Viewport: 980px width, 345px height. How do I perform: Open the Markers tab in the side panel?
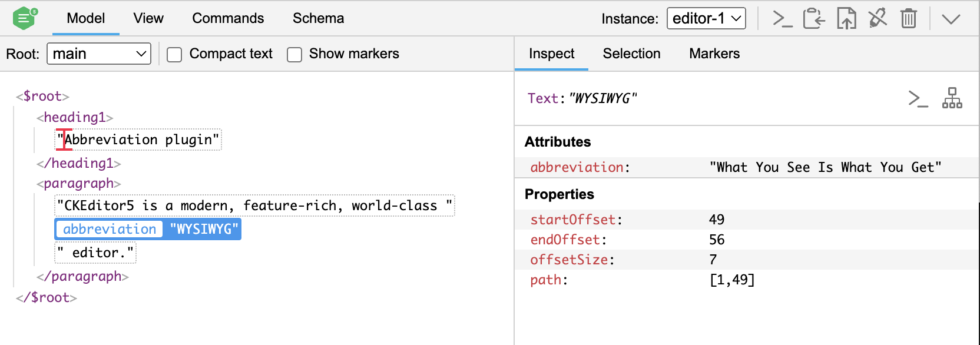click(714, 54)
